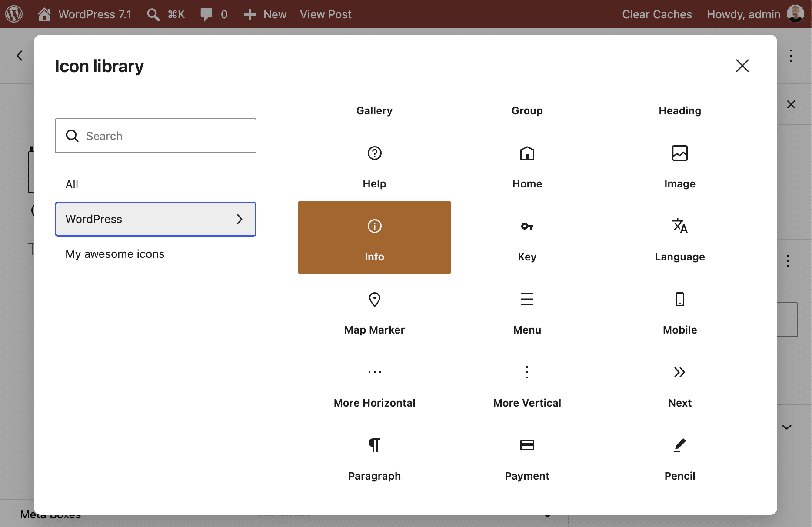The width and height of the screenshot is (812, 527).
Task: Open the WordPress logo menu
Action: [x=14, y=14]
